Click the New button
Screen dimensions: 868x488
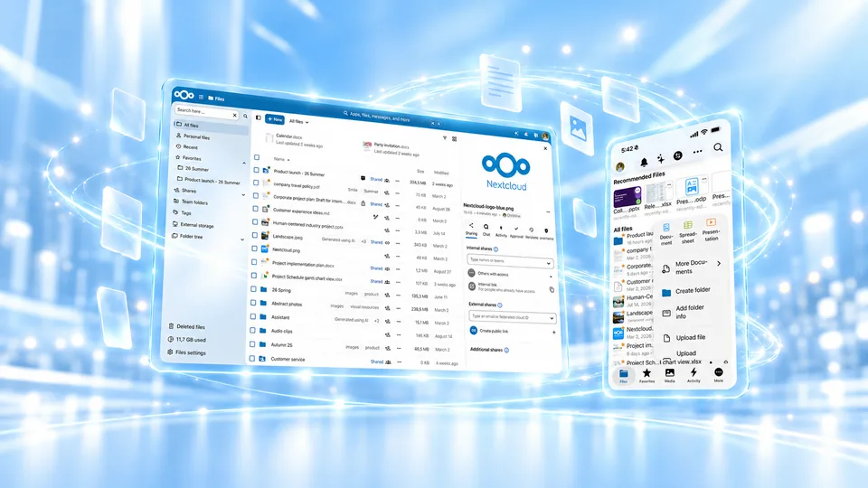(x=275, y=119)
